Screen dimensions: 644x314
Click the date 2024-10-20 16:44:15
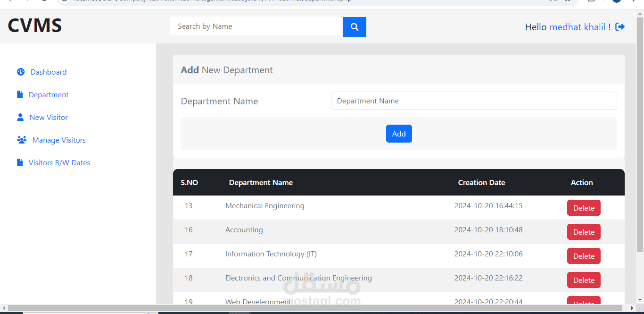coord(488,205)
